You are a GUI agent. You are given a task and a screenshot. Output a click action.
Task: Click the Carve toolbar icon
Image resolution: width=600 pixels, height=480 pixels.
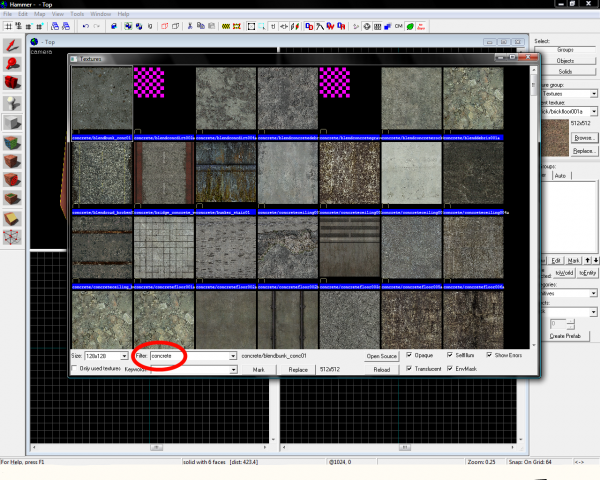click(x=114, y=26)
